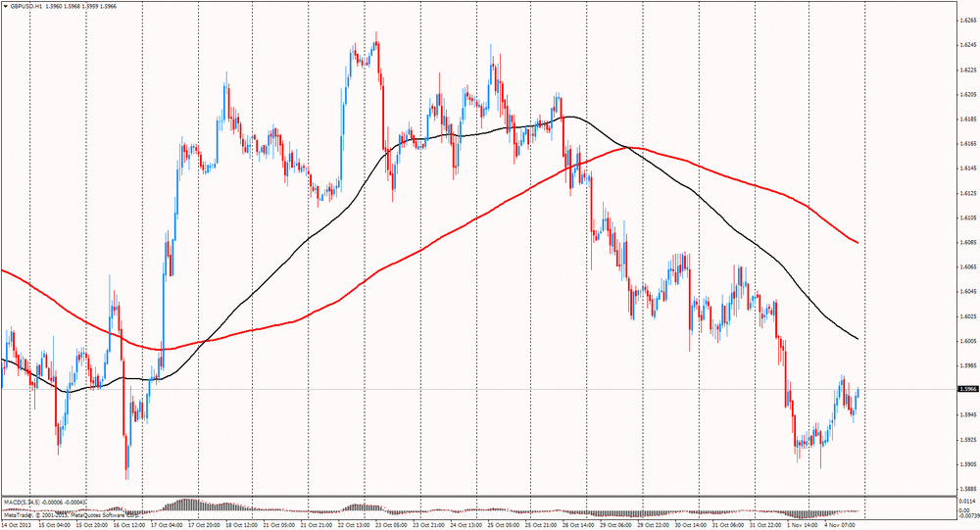Click the 1.6045 price axis label
The height and width of the screenshot is (530, 980).
tap(967, 291)
